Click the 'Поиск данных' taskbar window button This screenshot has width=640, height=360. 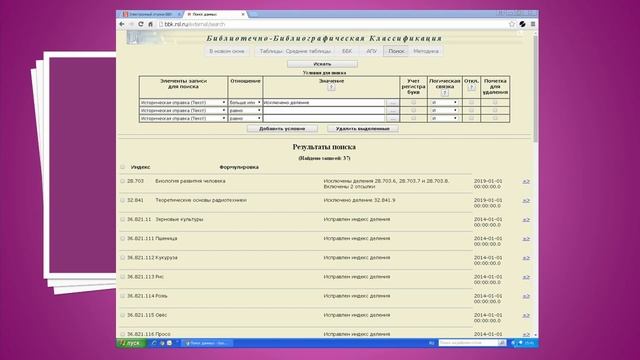[207, 343]
